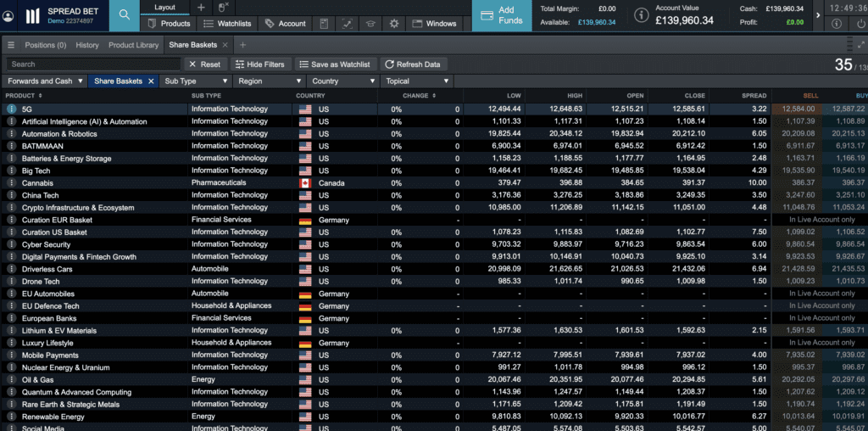Select the Crypto Infrastructure & Ecosystem product
The image size is (868, 431).
pos(78,208)
